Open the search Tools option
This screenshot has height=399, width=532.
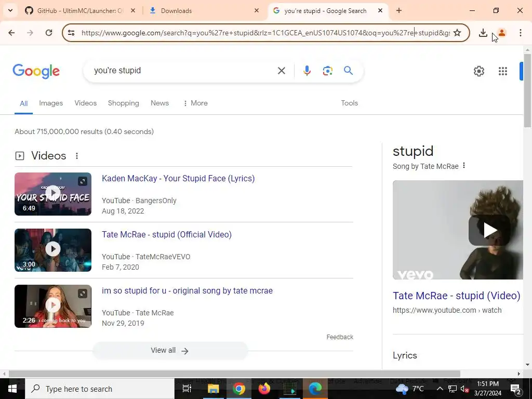(350, 103)
